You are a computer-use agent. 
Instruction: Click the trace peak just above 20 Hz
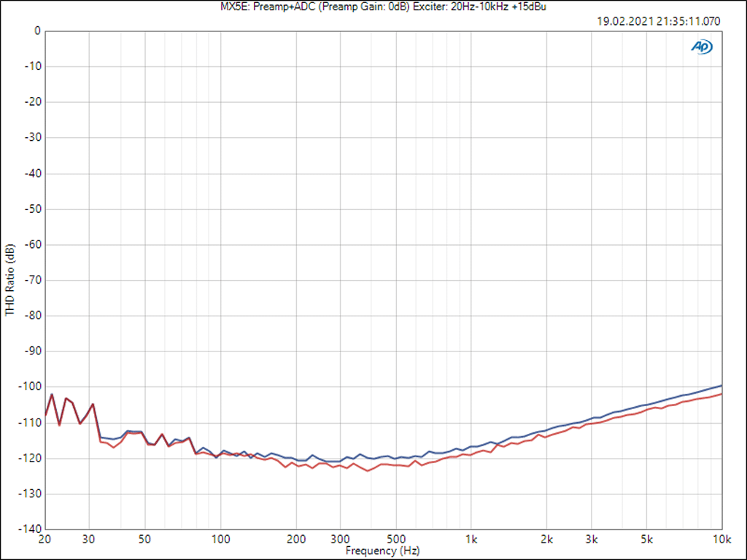pyautogui.click(x=52, y=394)
